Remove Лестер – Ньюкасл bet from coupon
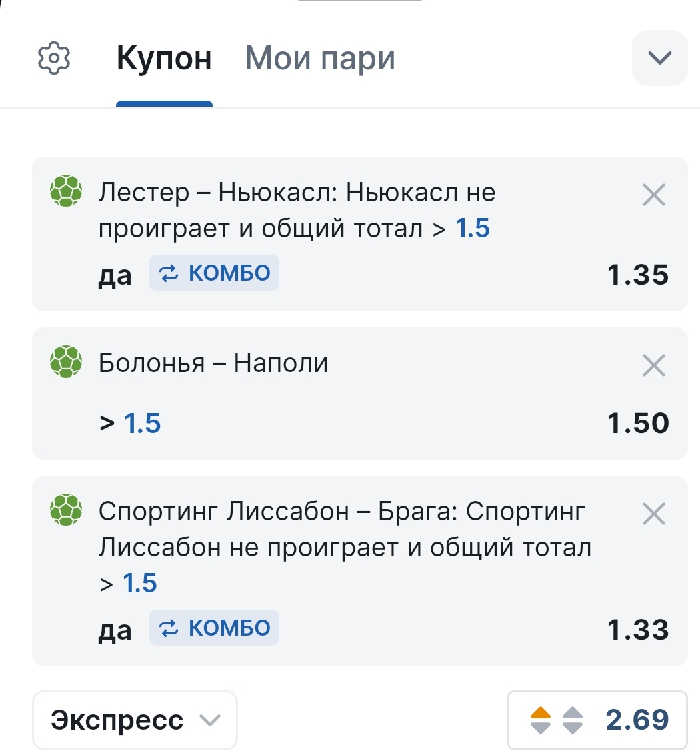This screenshot has height=751, width=700. tap(653, 195)
